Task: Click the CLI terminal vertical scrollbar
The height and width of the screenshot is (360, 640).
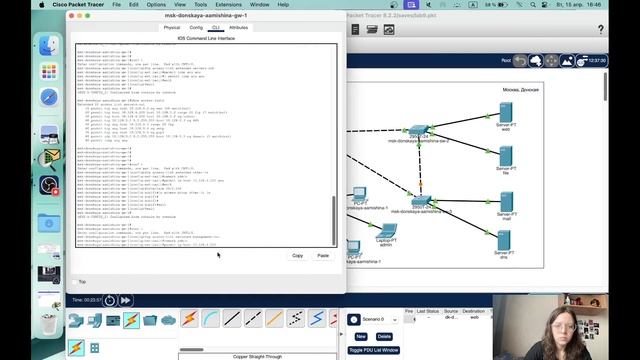Action: [334, 220]
